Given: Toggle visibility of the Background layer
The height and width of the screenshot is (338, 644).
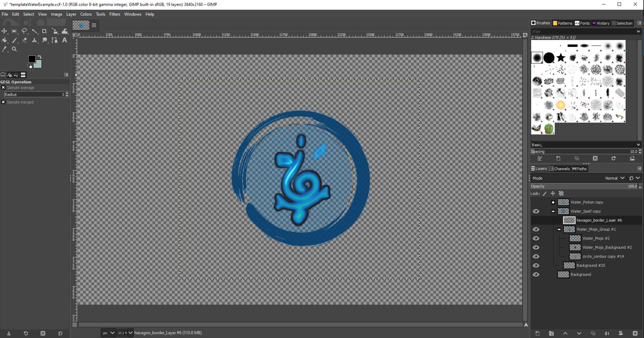Looking at the screenshot, I should coord(536,274).
